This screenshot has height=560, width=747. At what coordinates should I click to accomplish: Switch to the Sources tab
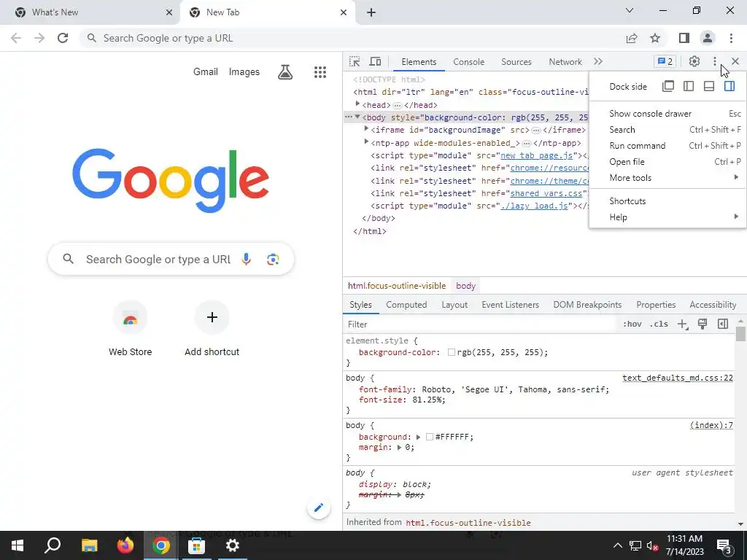[x=516, y=62]
